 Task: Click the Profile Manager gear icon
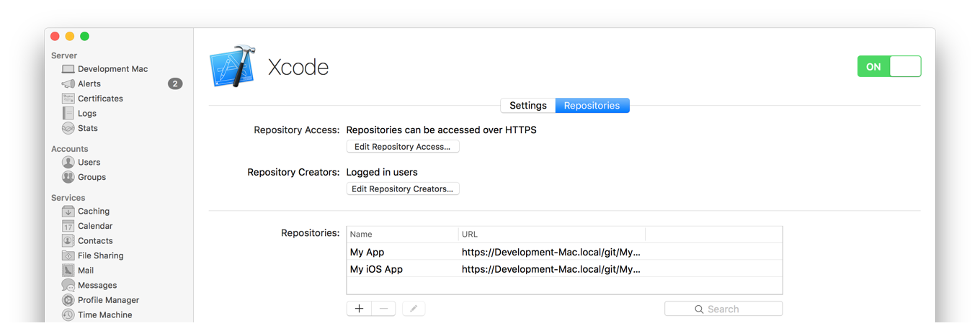68,300
